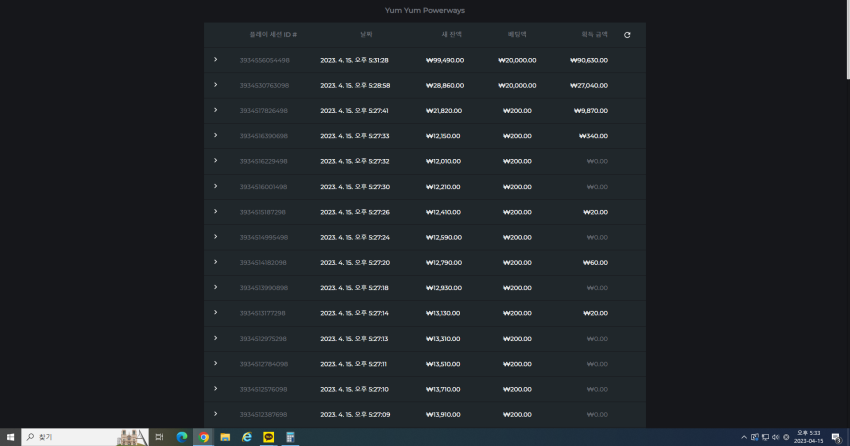Expand session row 3934514995498
This screenshot has height=446, width=850.
(x=215, y=237)
